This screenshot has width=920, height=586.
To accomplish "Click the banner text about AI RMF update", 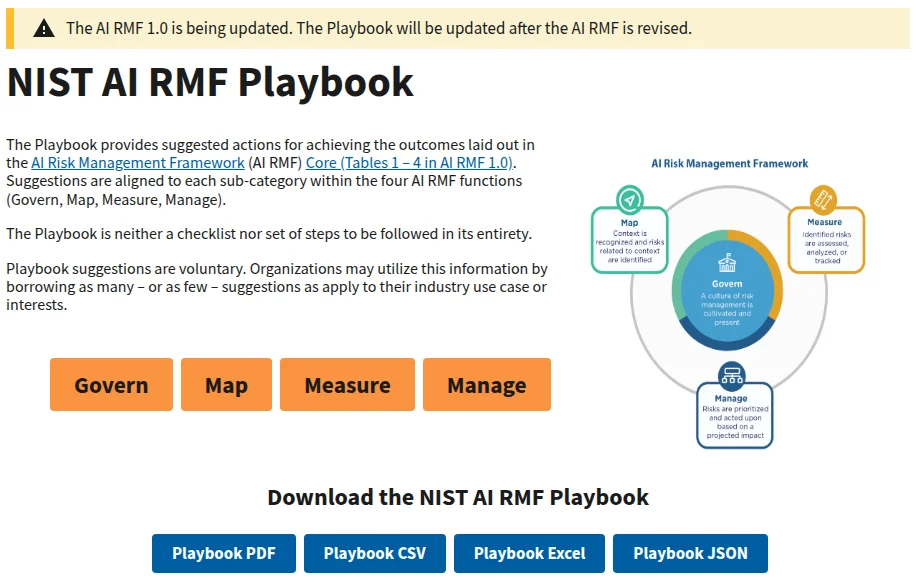I will coord(379,28).
